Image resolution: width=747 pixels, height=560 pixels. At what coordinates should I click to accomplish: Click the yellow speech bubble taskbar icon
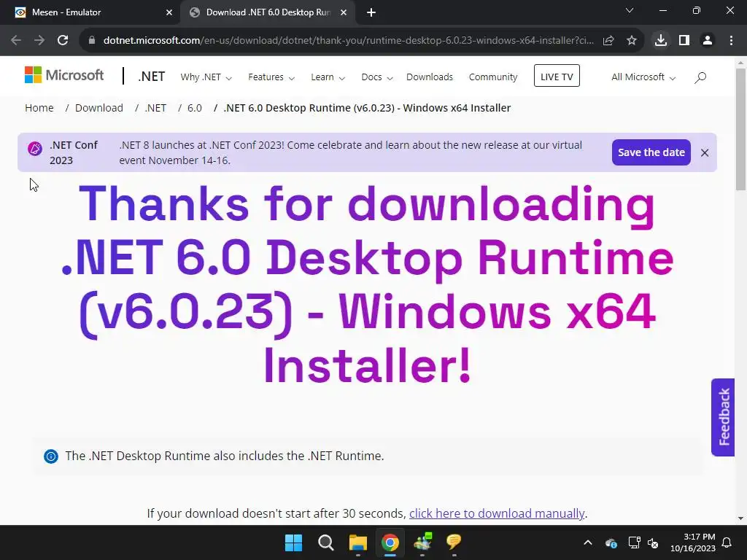(454, 542)
